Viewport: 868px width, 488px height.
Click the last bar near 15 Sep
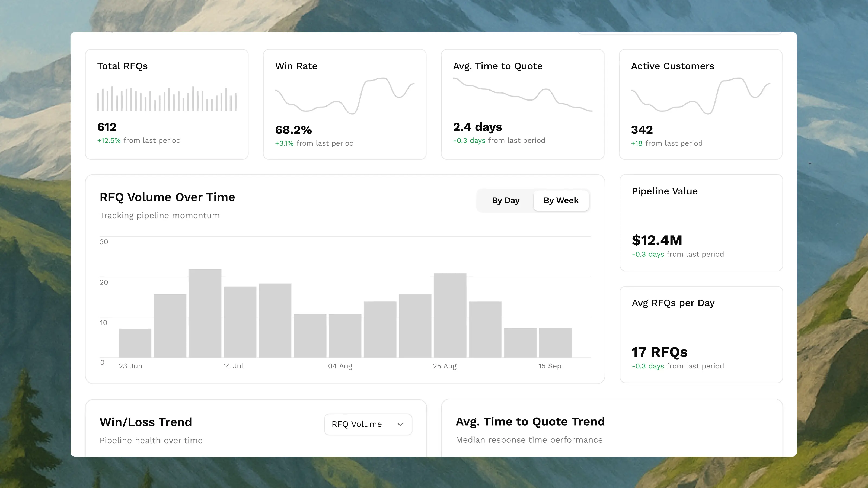tap(555, 342)
